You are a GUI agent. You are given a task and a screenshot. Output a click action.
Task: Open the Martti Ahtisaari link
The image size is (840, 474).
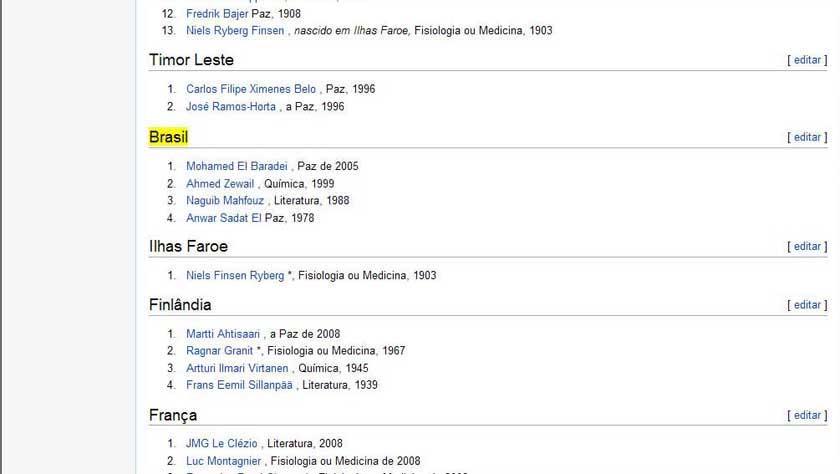tap(222, 334)
